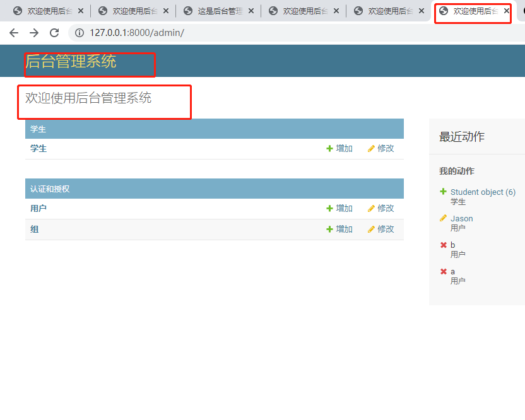This screenshot has height=420, width=525.
Task: Click the red X icon beside deleted user b
Action: click(444, 245)
